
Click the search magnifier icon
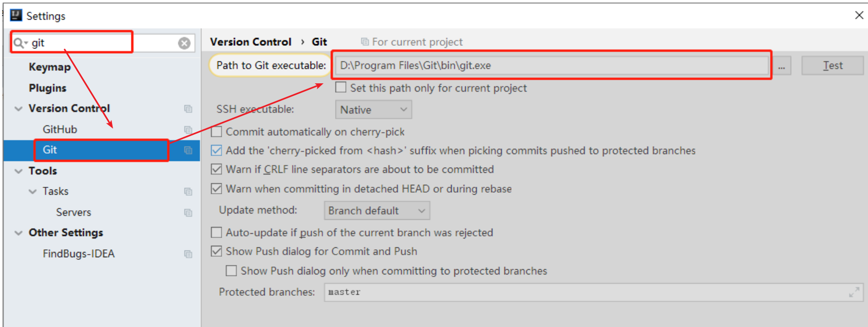pos(19,43)
